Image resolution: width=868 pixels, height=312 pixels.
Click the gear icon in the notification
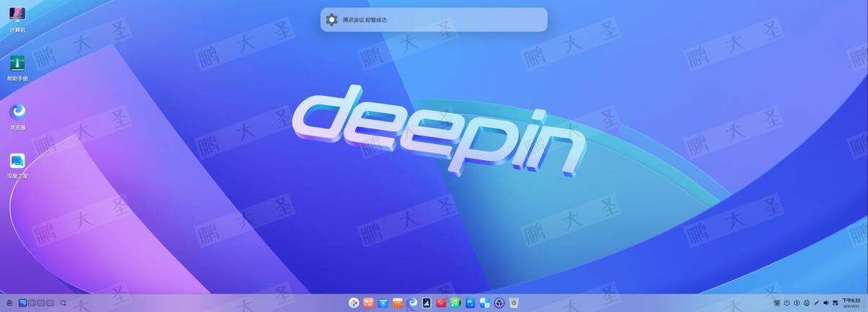331,19
